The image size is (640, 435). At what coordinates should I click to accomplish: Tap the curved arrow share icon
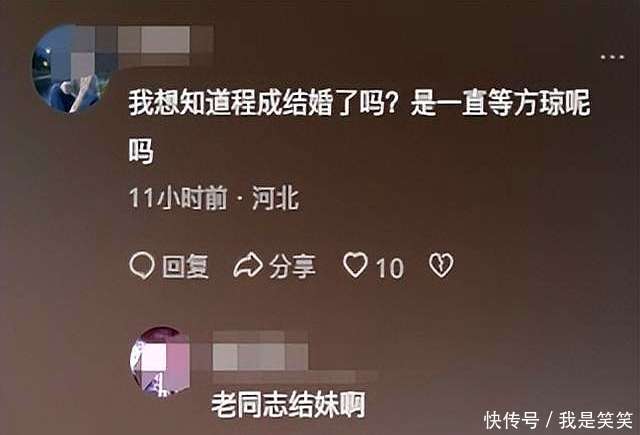[248, 266]
